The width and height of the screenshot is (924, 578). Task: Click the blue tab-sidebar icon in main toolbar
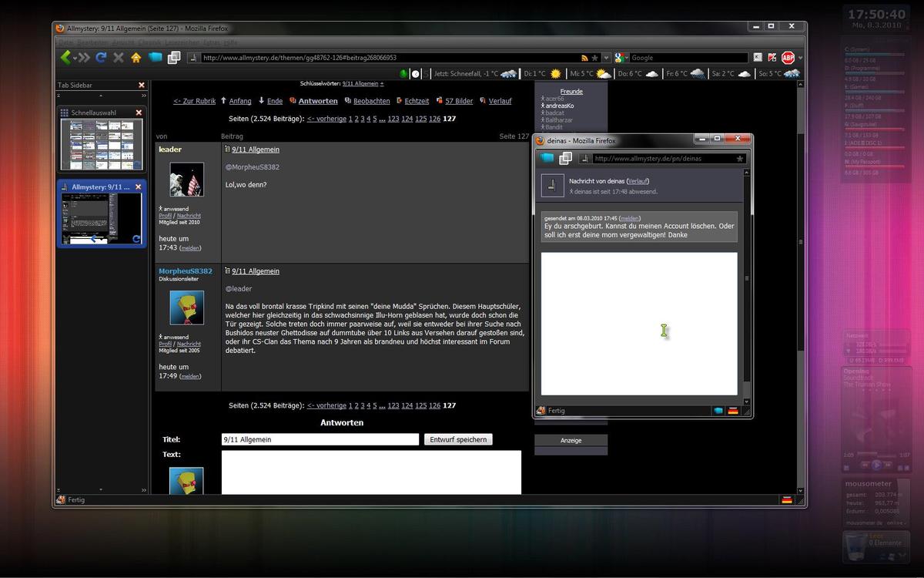[156, 57]
